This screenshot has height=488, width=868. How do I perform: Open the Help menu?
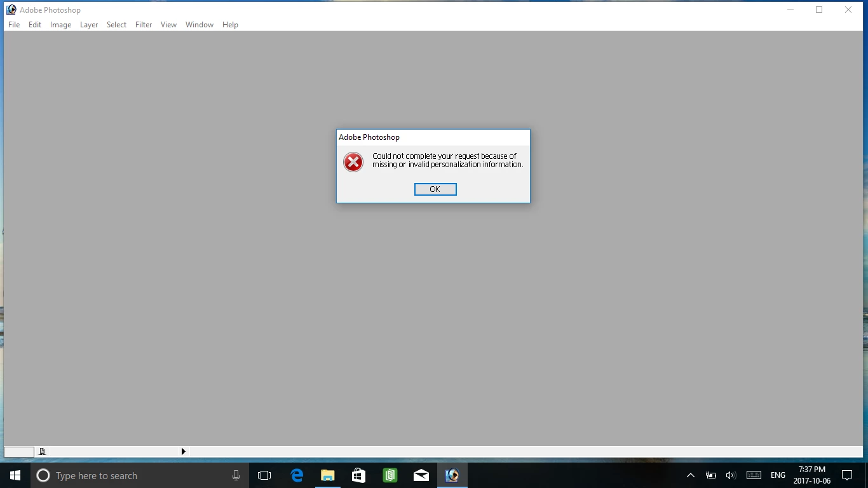point(230,25)
